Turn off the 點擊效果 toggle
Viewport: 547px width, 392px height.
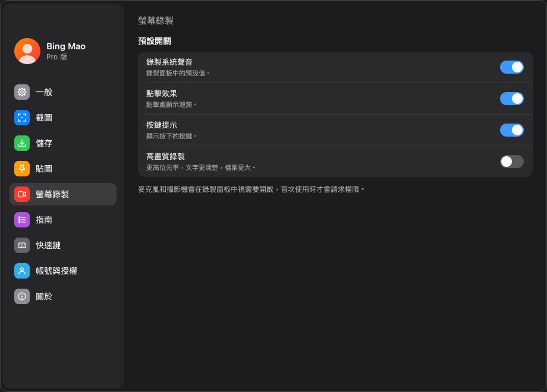point(512,99)
